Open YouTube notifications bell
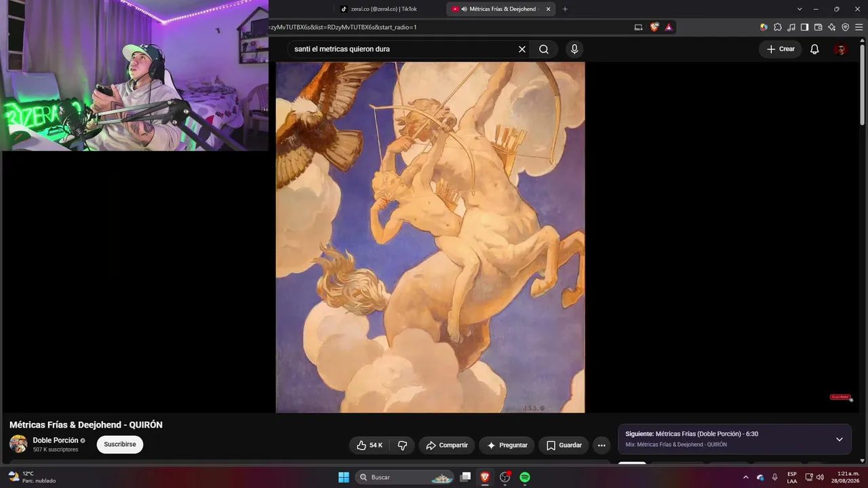Screen dimensions: 868x488 point(814,49)
